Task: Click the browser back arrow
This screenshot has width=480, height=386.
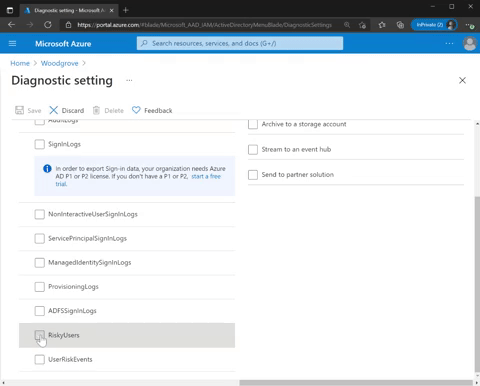Action: 11,25
